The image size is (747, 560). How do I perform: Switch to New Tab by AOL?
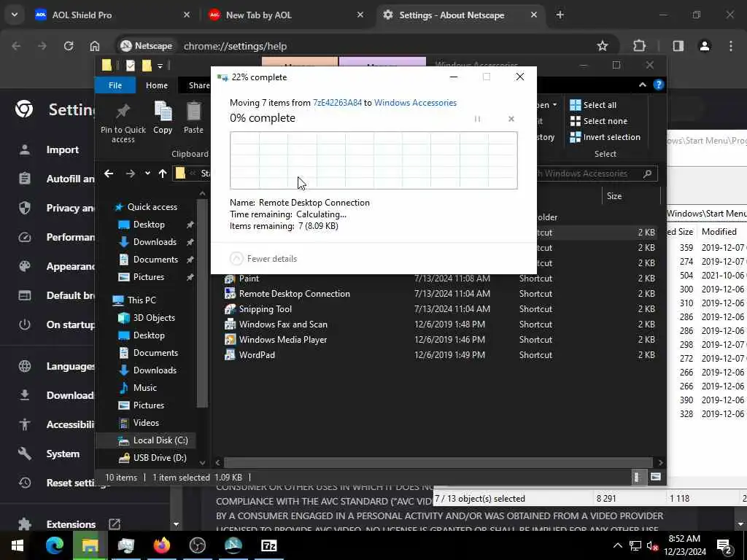pos(259,15)
